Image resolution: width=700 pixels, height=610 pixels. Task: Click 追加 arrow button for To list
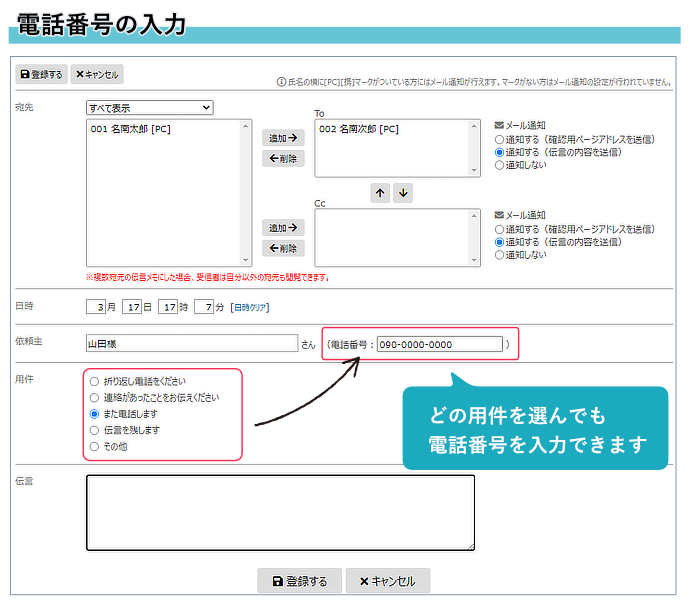[283, 139]
